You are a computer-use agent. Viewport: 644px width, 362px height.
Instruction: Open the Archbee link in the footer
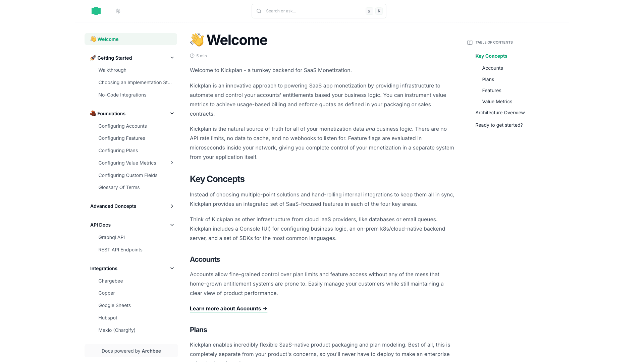(151, 351)
